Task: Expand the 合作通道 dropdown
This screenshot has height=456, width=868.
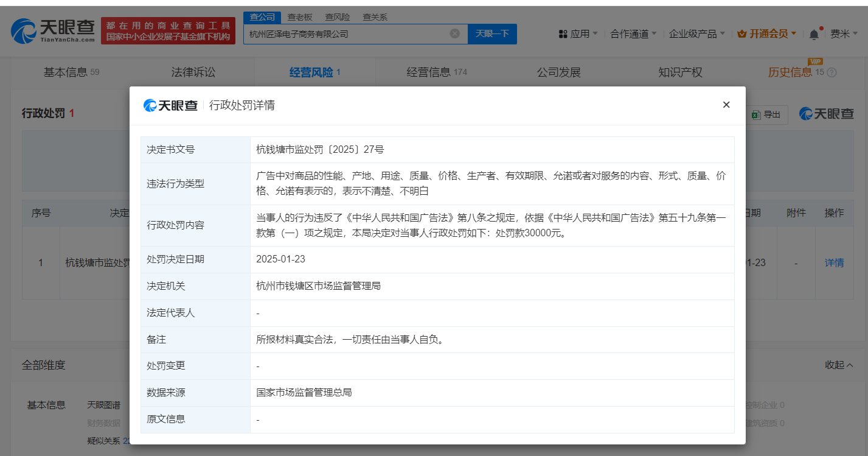Action: [x=633, y=34]
